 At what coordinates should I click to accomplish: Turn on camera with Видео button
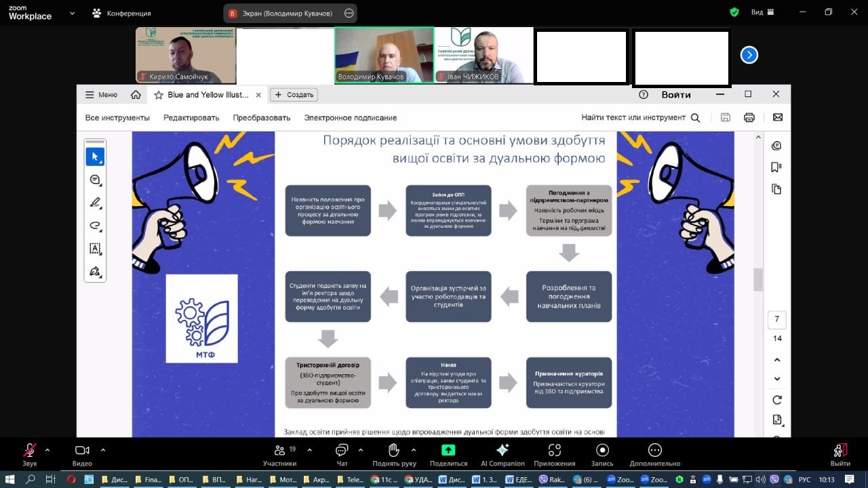click(x=82, y=455)
